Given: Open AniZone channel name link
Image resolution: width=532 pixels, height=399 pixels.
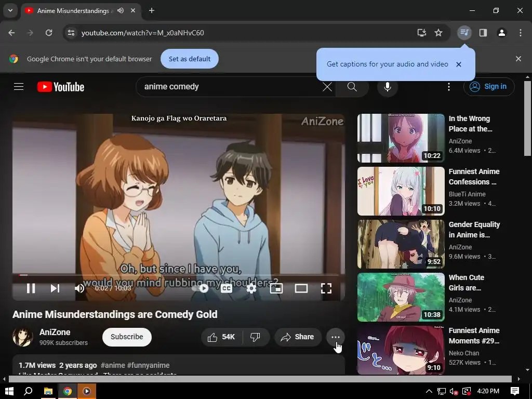Looking at the screenshot, I should (55, 332).
